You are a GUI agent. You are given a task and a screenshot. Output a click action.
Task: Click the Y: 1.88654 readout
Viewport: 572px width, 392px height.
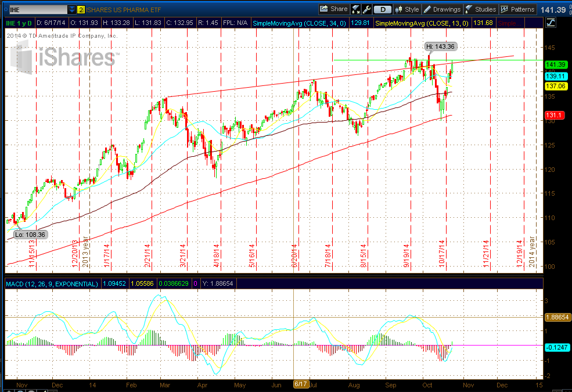(x=217, y=284)
